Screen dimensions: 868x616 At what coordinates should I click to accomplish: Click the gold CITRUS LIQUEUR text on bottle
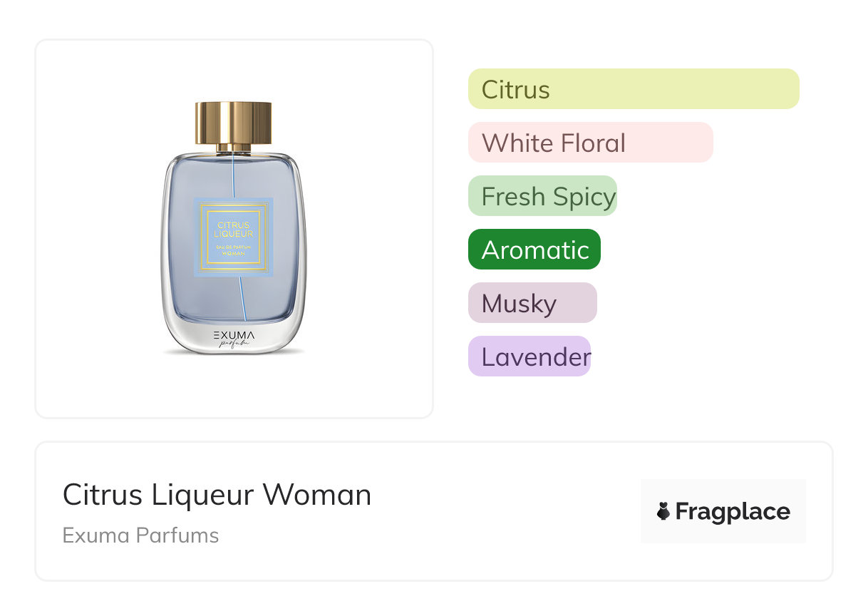(234, 229)
